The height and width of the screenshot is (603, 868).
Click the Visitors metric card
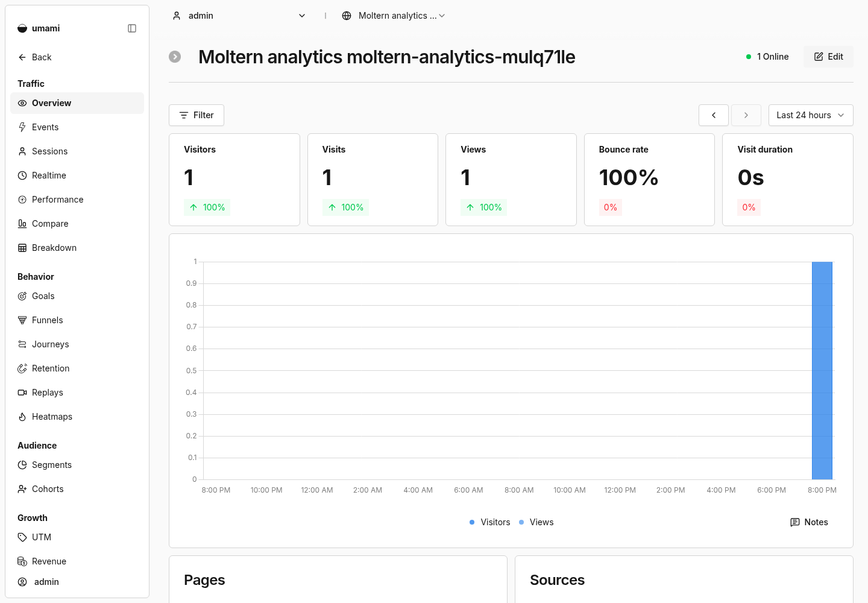tap(234, 180)
